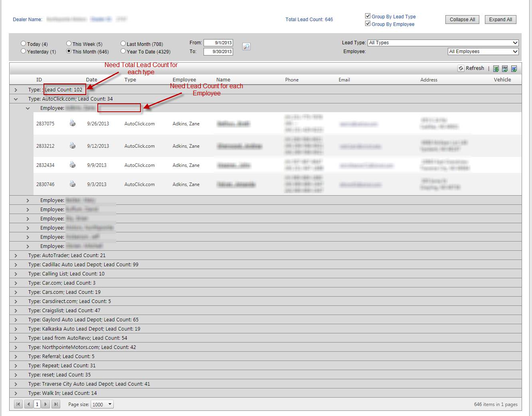532x416 pixels.
Task: Select Year To Date (4329) option
Action: point(123,51)
